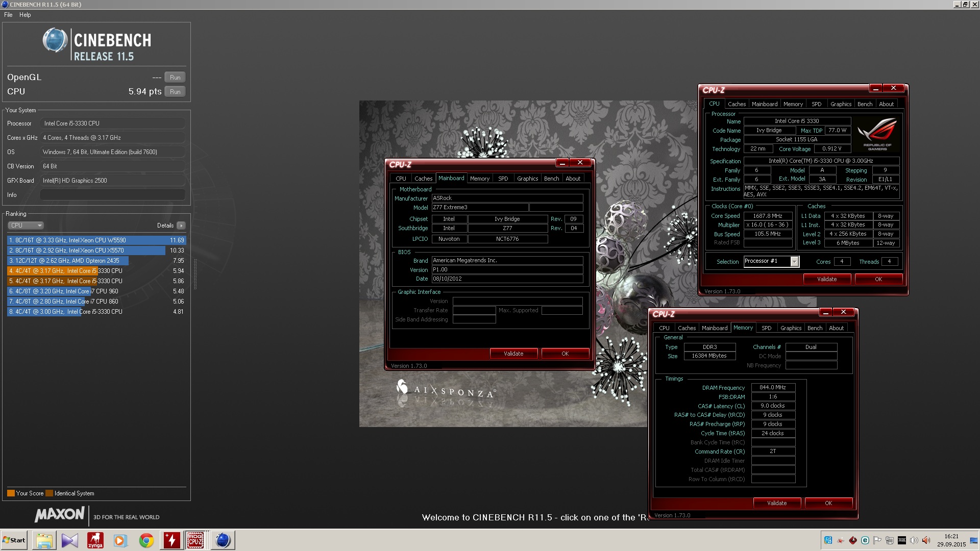This screenshot has width=980, height=551.
Task: Click OK in Mainboard CPU-Z window
Action: (565, 354)
